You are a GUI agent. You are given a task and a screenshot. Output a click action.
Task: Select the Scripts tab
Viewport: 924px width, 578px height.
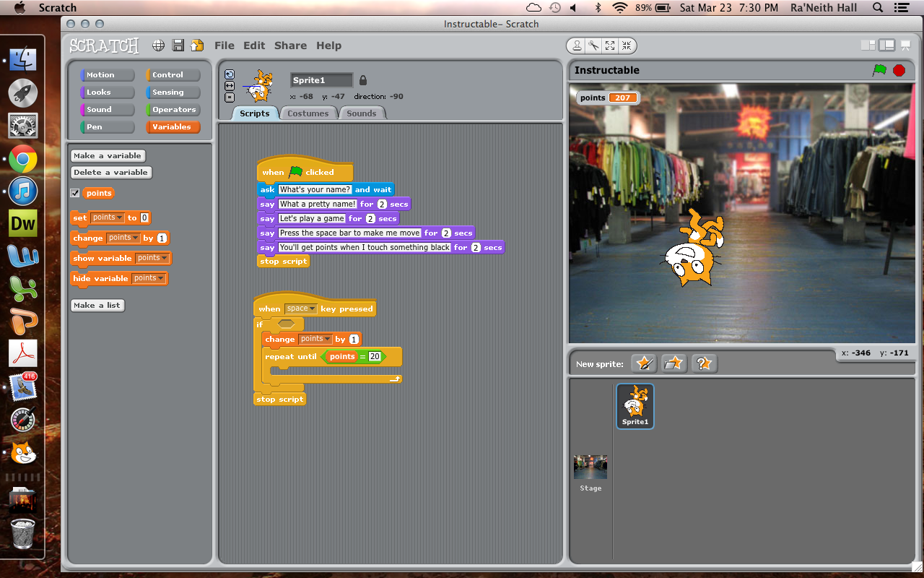pyautogui.click(x=255, y=113)
